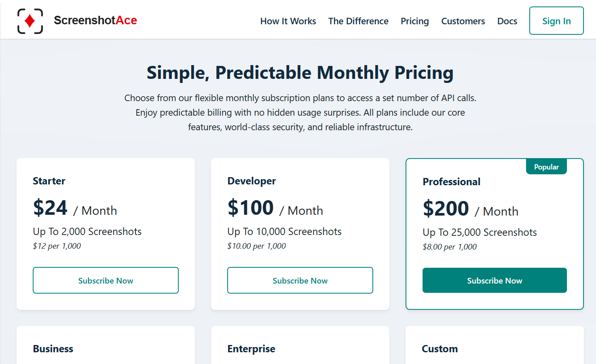Click the Sign In button

pos(556,21)
